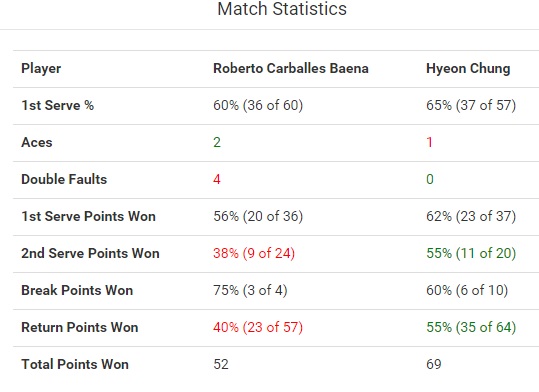Click the Match Statistics heading

point(282,9)
